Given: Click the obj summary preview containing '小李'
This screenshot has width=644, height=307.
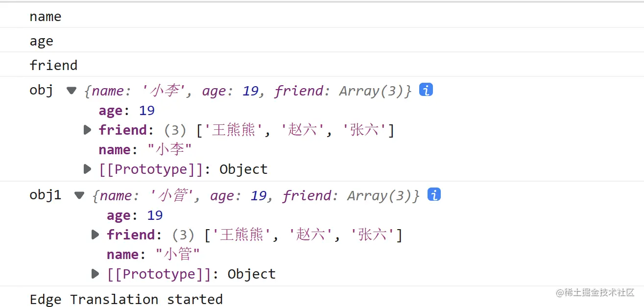Looking at the screenshot, I should pyautogui.click(x=247, y=91).
